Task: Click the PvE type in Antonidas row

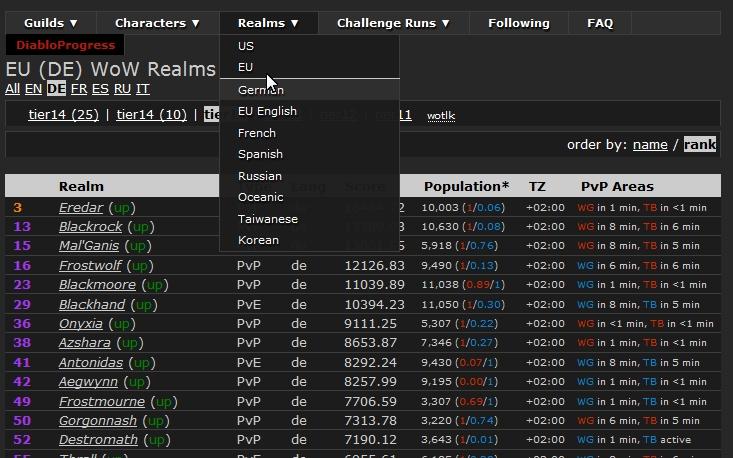Action: pyautogui.click(x=249, y=363)
